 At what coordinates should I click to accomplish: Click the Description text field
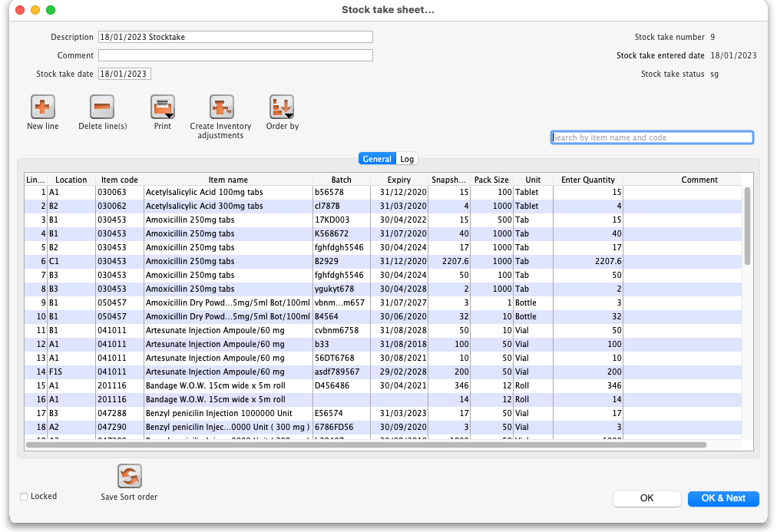(x=236, y=37)
